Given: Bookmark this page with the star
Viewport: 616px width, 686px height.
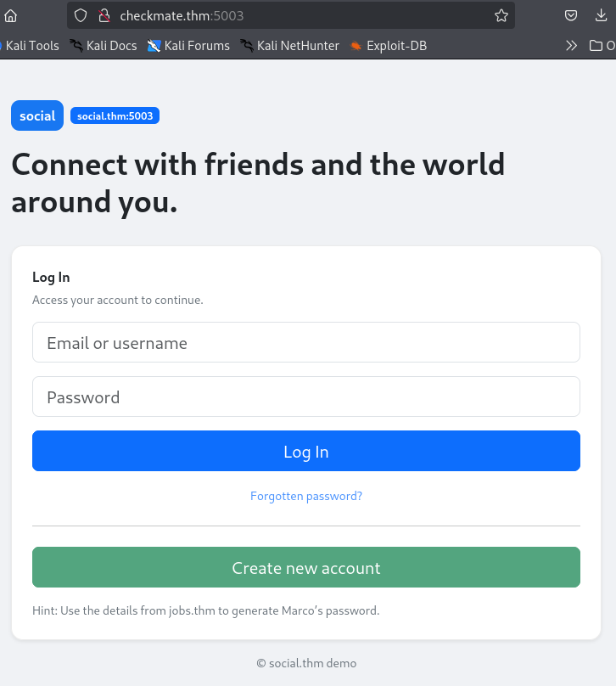Looking at the screenshot, I should pyautogui.click(x=501, y=16).
